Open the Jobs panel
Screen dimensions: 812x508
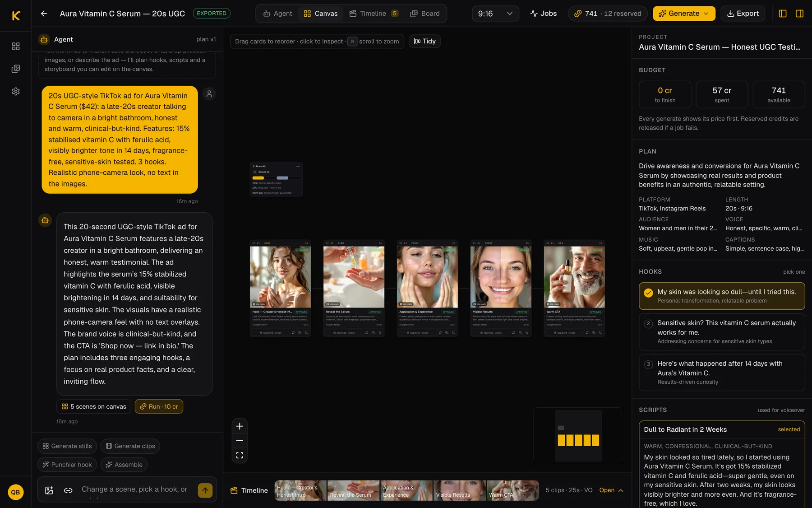click(x=544, y=14)
